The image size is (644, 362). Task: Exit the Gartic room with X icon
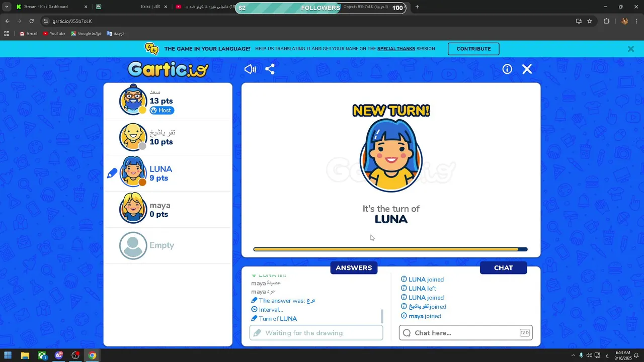(x=527, y=69)
